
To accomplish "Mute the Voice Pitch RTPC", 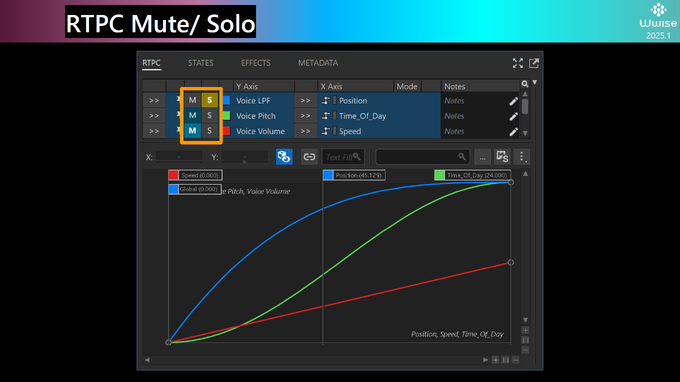I will click(193, 116).
